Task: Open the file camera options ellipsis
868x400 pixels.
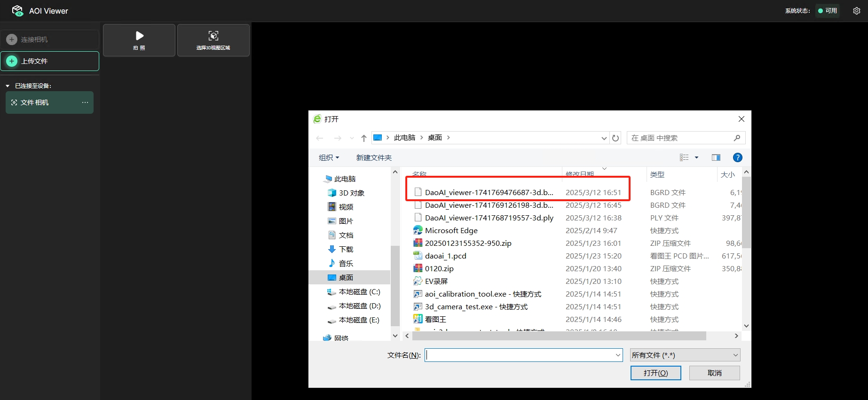Action: click(85, 102)
